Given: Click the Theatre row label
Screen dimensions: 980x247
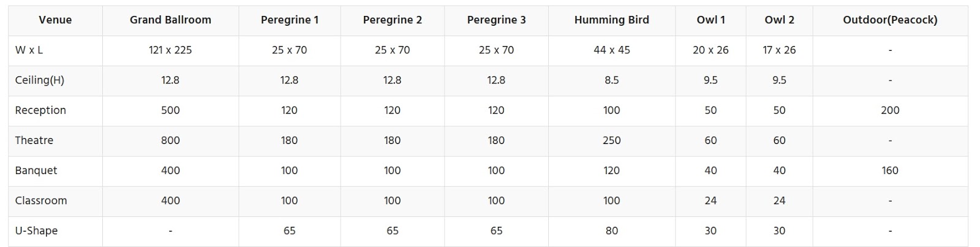Looking at the screenshot, I should point(34,140).
